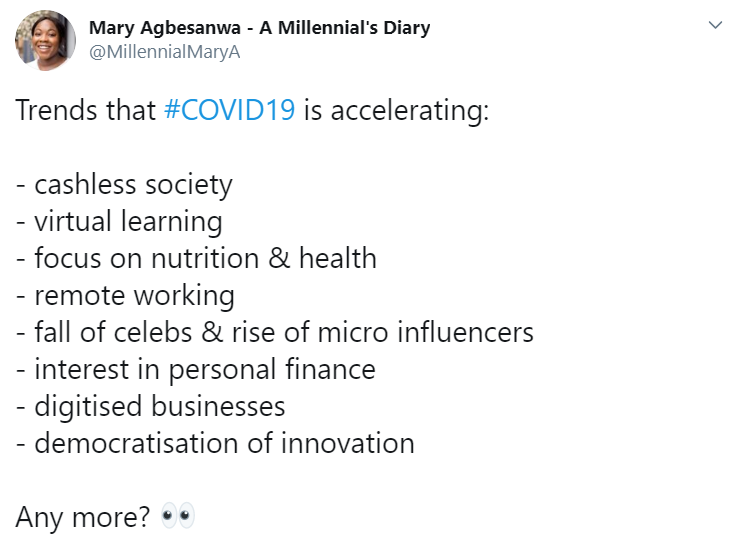Click the eyes emoji
This screenshot has width=737, height=547.
point(178,516)
